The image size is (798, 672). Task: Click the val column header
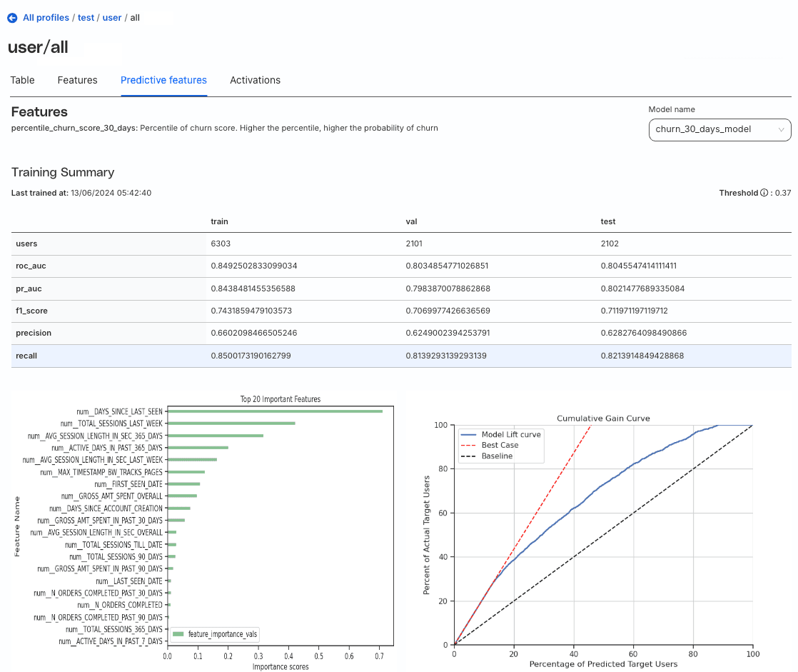pyautogui.click(x=411, y=221)
